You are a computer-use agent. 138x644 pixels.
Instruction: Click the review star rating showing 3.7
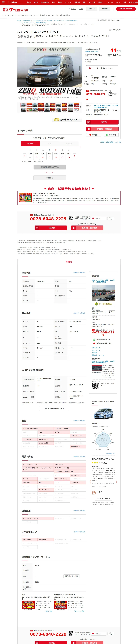[97, 463]
